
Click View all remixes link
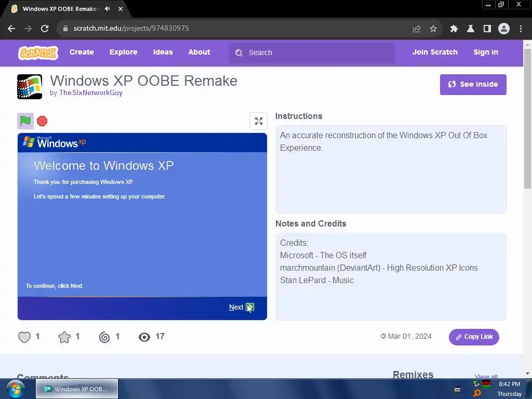click(486, 377)
